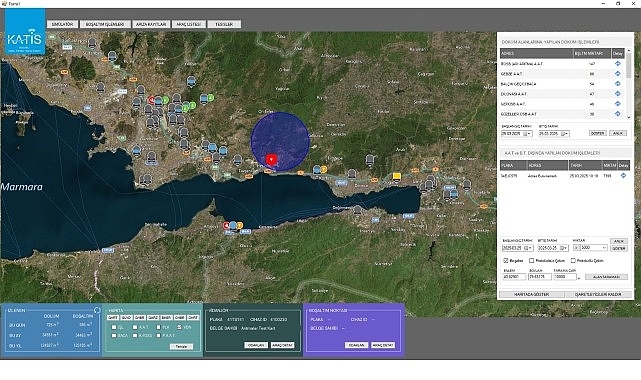Click the Enlem coordinate input field

tap(514, 277)
